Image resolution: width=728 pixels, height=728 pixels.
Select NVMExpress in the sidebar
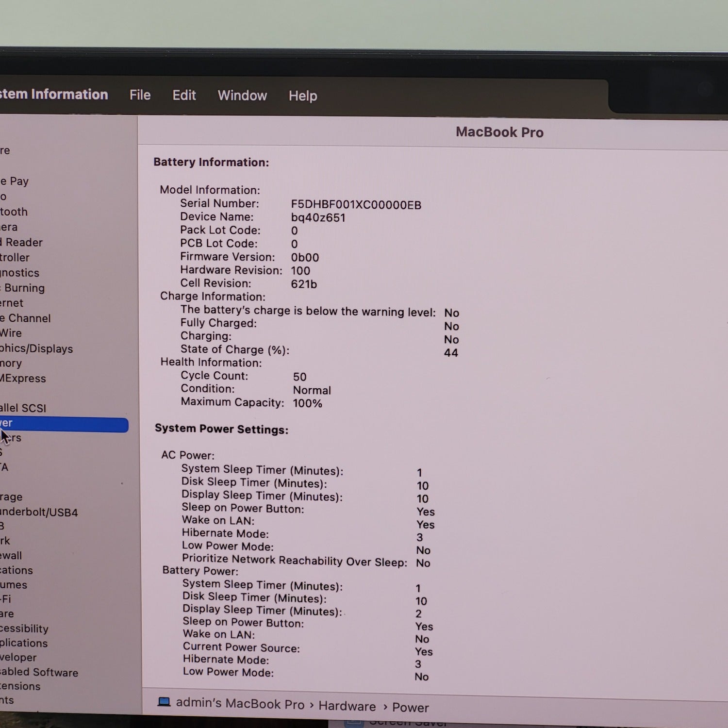tap(23, 379)
